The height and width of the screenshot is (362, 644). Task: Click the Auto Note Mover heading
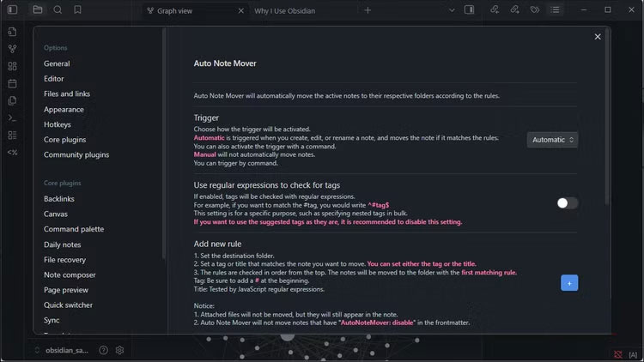click(225, 63)
